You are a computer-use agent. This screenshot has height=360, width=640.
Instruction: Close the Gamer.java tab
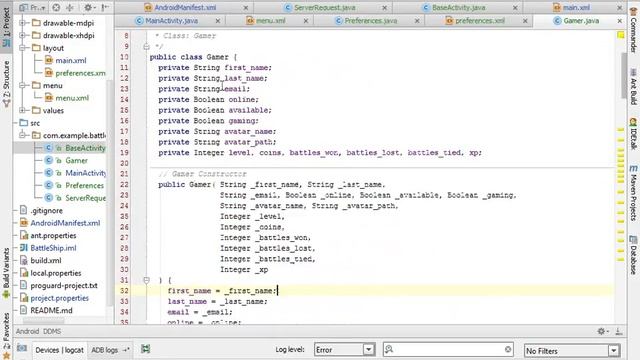point(620,21)
